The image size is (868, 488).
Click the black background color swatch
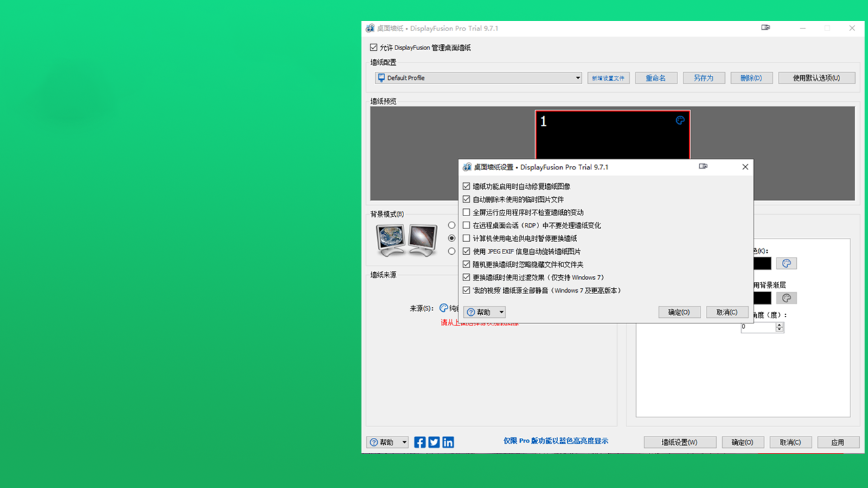(762, 263)
